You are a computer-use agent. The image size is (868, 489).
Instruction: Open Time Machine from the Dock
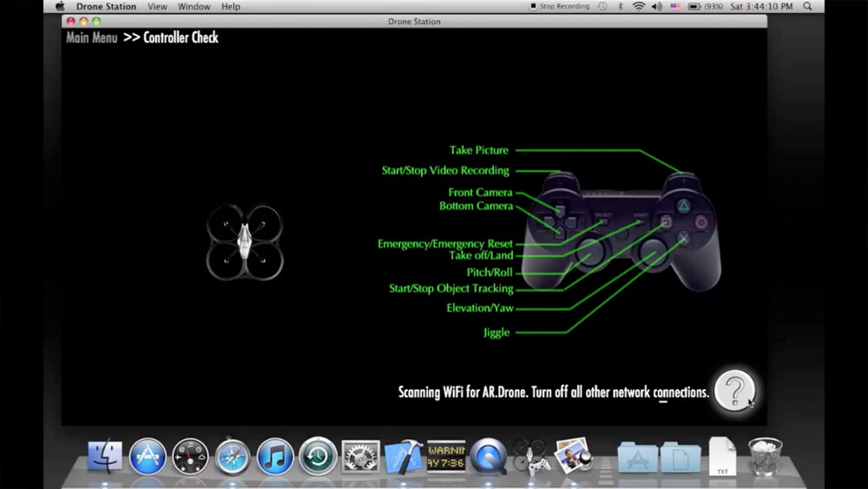[318, 456]
